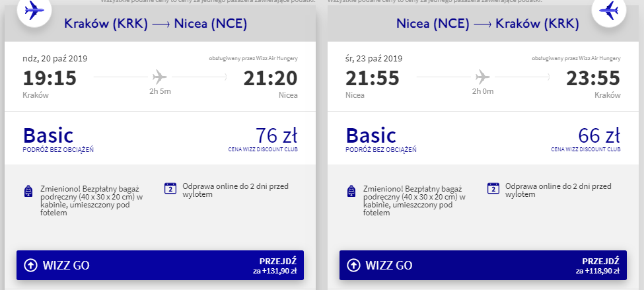Click the 21:55 Nicea departure time

[373, 78]
